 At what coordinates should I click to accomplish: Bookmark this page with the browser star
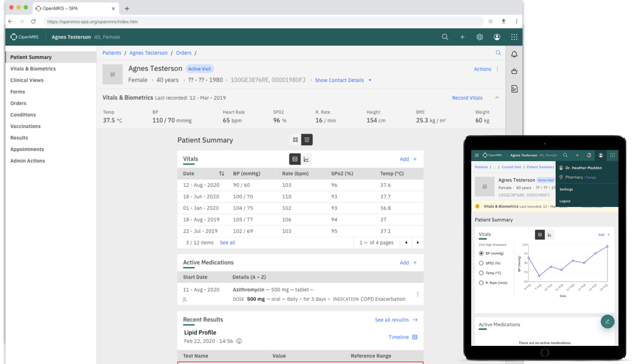point(490,21)
